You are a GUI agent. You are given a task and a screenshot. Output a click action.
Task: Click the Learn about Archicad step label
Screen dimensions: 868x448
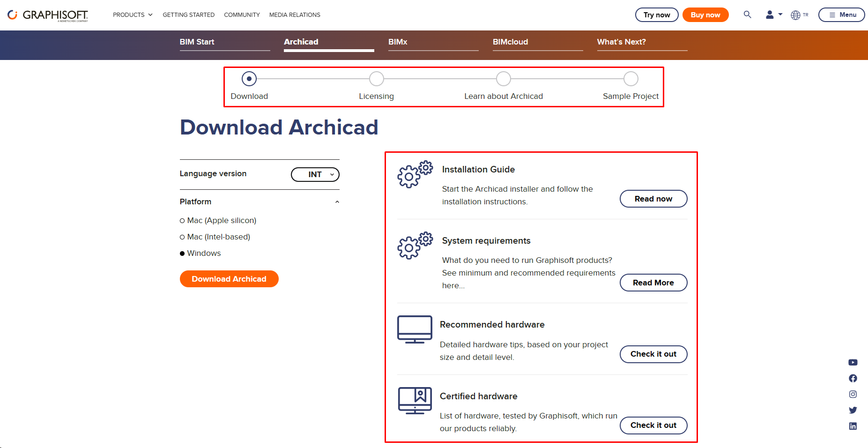504,96
